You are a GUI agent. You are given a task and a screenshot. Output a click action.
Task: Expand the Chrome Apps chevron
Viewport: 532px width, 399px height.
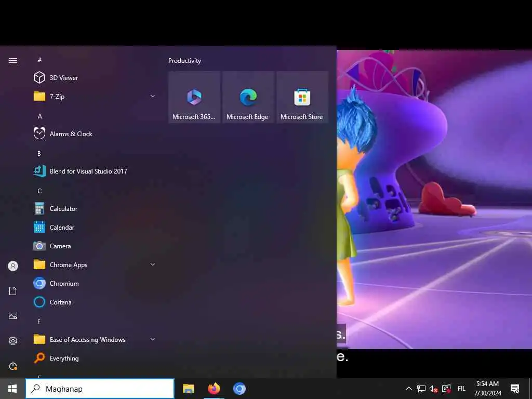tap(153, 264)
